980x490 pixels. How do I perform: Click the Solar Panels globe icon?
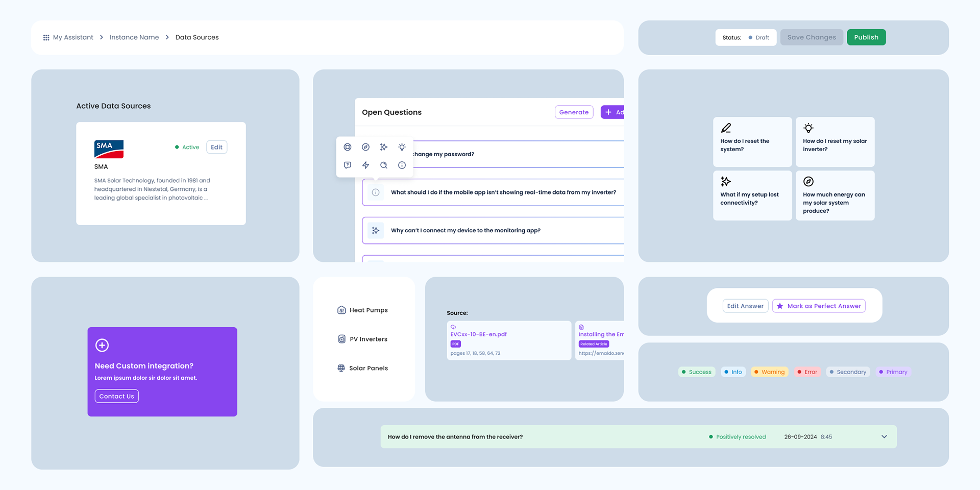(341, 368)
